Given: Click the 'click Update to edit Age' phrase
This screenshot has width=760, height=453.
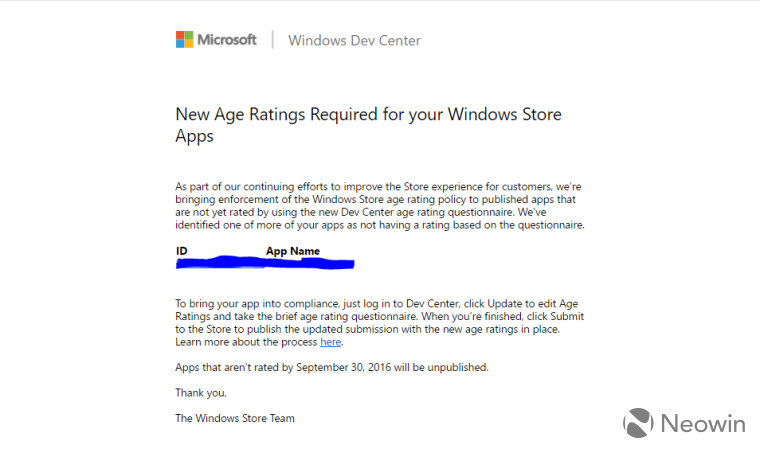Looking at the screenshot, I should click(521, 304).
